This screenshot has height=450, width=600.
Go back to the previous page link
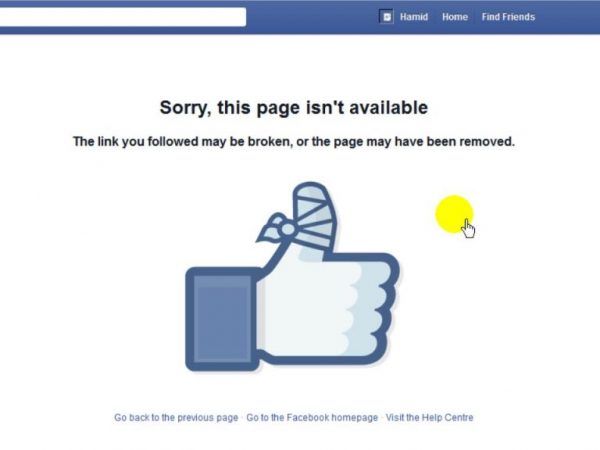pyautogui.click(x=176, y=417)
